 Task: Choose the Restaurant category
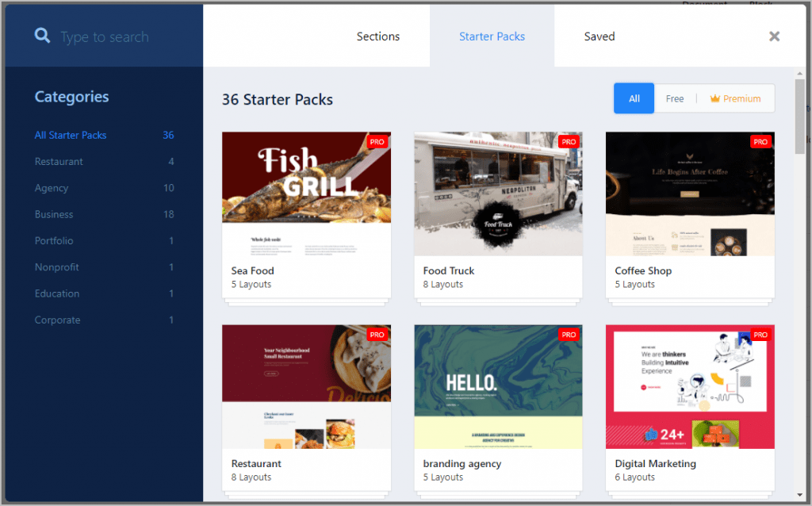pyautogui.click(x=59, y=162)
